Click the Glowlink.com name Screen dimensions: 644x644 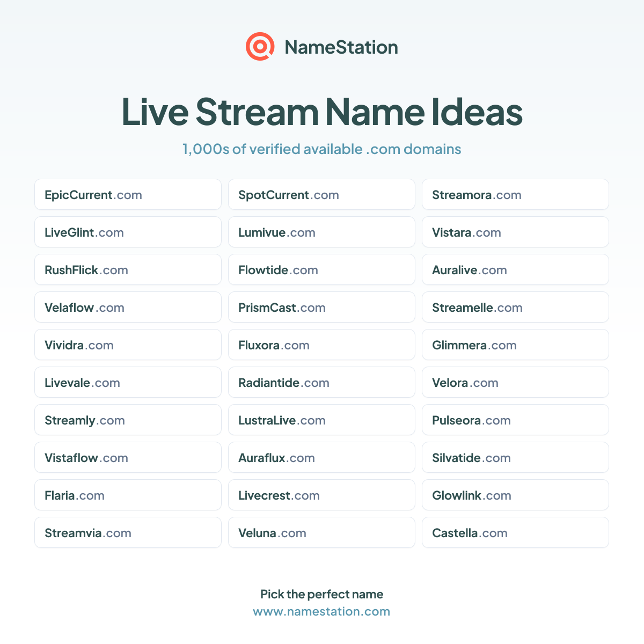(515, 495)
